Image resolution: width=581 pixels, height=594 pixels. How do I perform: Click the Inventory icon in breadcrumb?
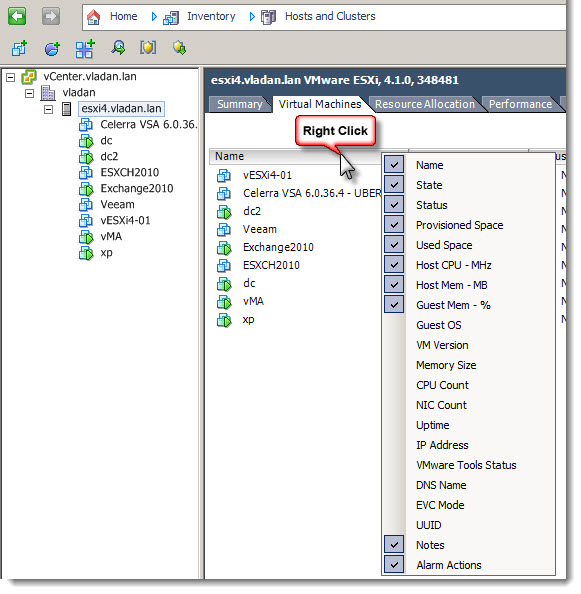pyautogui.click(x=171, y=17)
